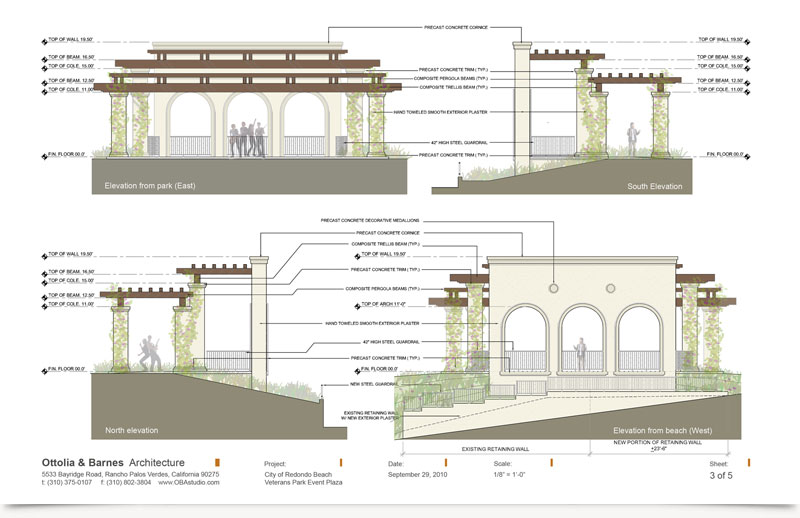Click the group of people in East elevation
This screenshot has height=518, width=800.
(x=246, y=138)
